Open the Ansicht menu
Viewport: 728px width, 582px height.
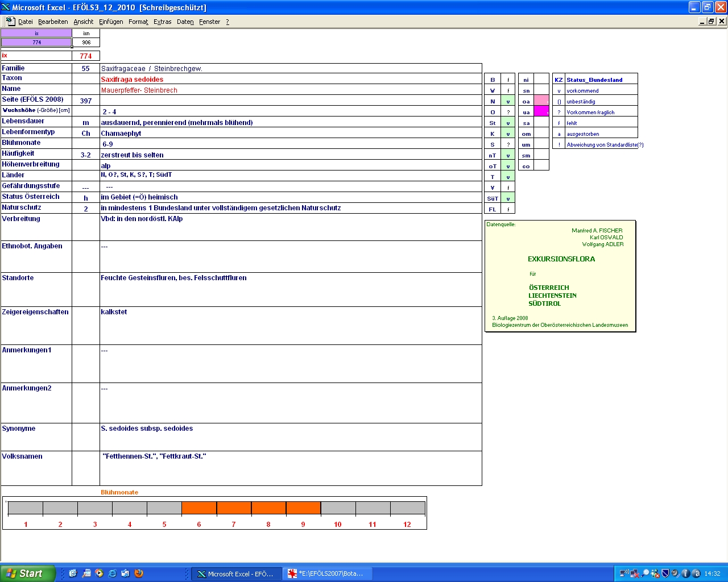tap(83, 22)
